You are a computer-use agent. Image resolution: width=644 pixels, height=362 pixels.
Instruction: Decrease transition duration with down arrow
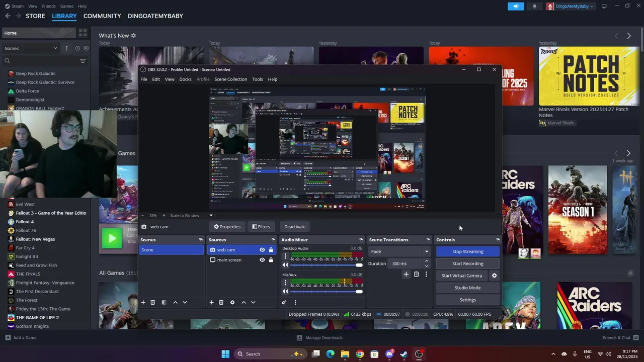427,266
